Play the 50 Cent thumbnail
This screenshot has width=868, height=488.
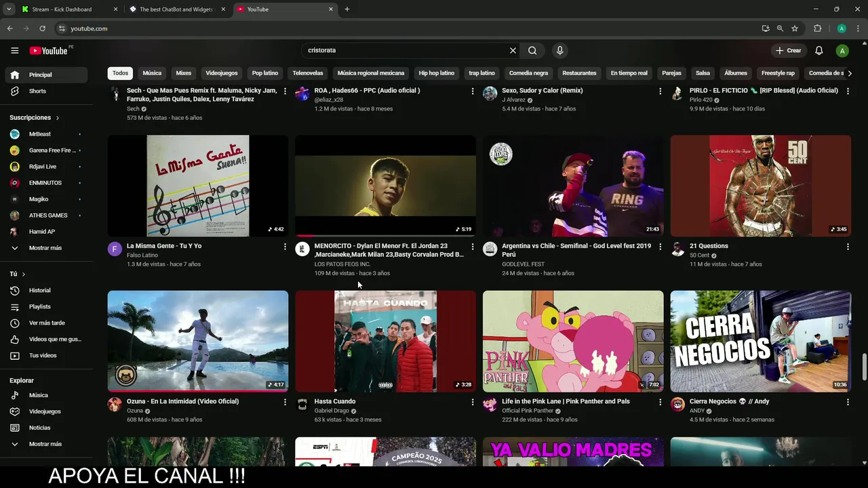(760, 186)
